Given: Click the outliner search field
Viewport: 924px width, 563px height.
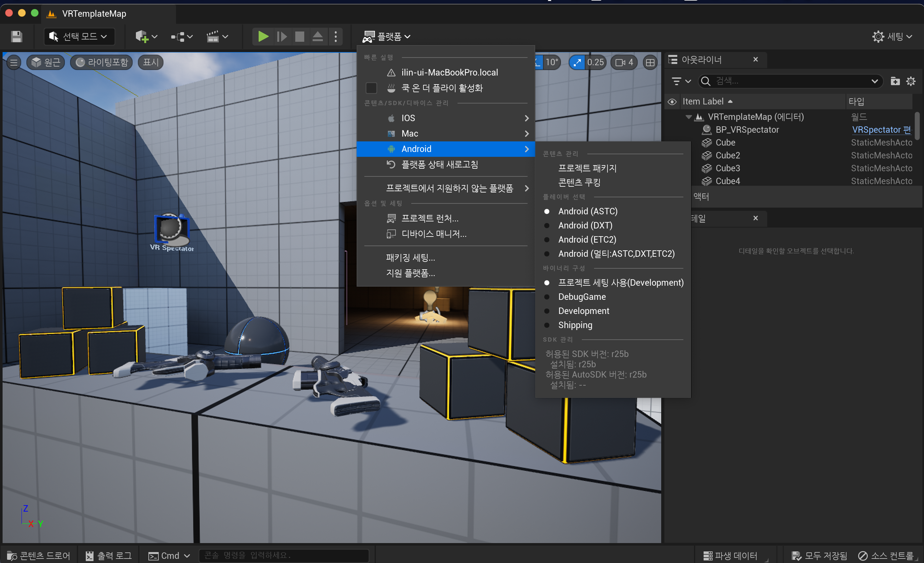Looking at the screenshot, I should pyautogui.click(x=787, y=81).
